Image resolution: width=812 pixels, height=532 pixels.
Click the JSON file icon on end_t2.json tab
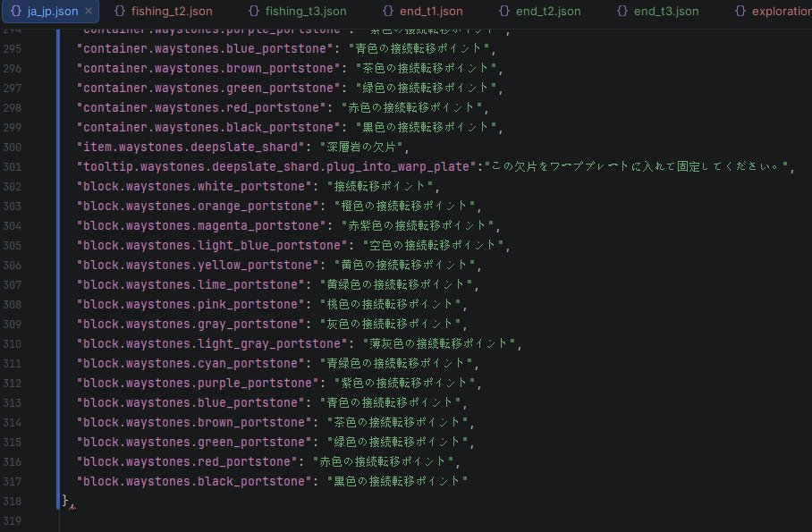click(504, 11)
